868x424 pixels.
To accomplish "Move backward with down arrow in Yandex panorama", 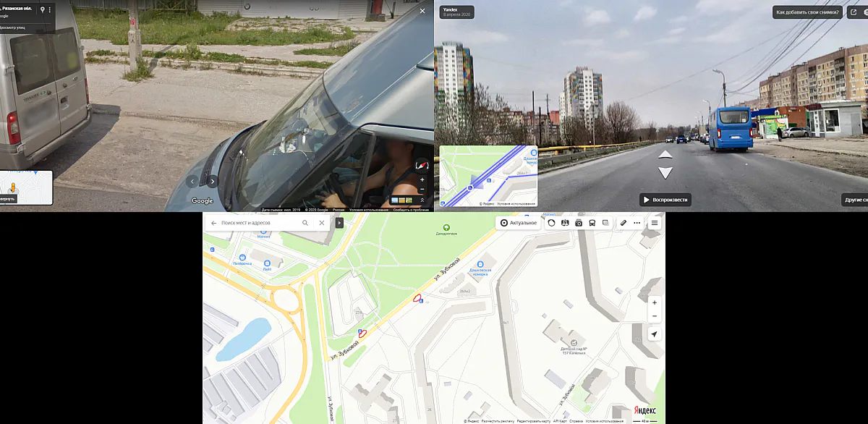I will 665,173.
